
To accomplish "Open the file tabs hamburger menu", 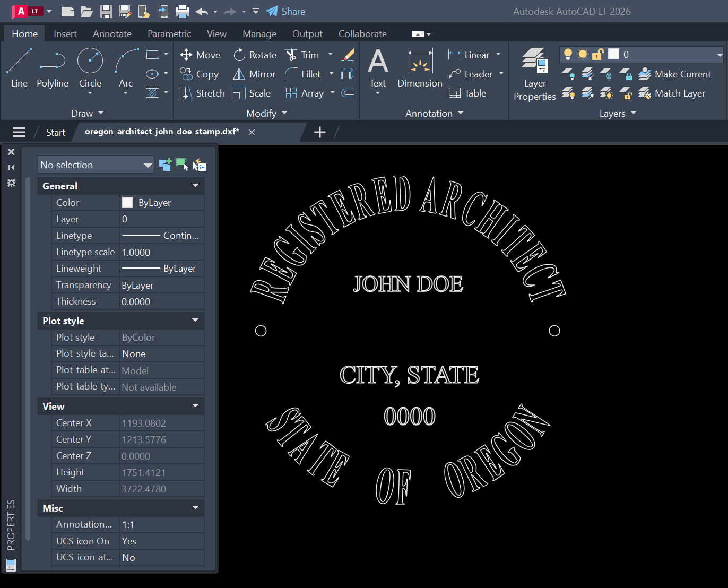I will click(x=19, y=132).
